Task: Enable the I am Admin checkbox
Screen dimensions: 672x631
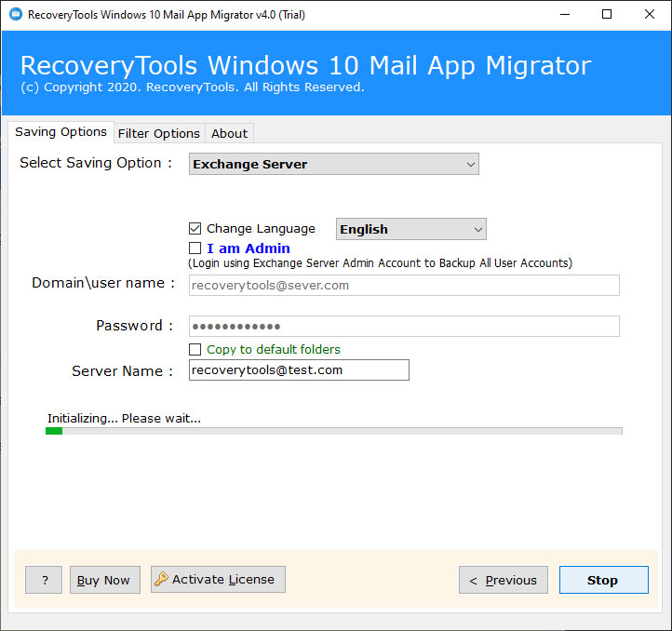Action: pyautogui.click(x=195, y=248)
